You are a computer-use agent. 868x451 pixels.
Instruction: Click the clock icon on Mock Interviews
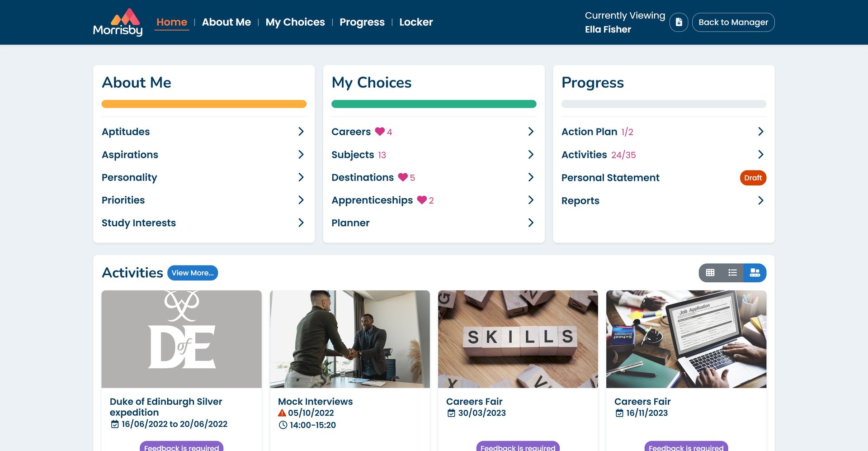283,425
